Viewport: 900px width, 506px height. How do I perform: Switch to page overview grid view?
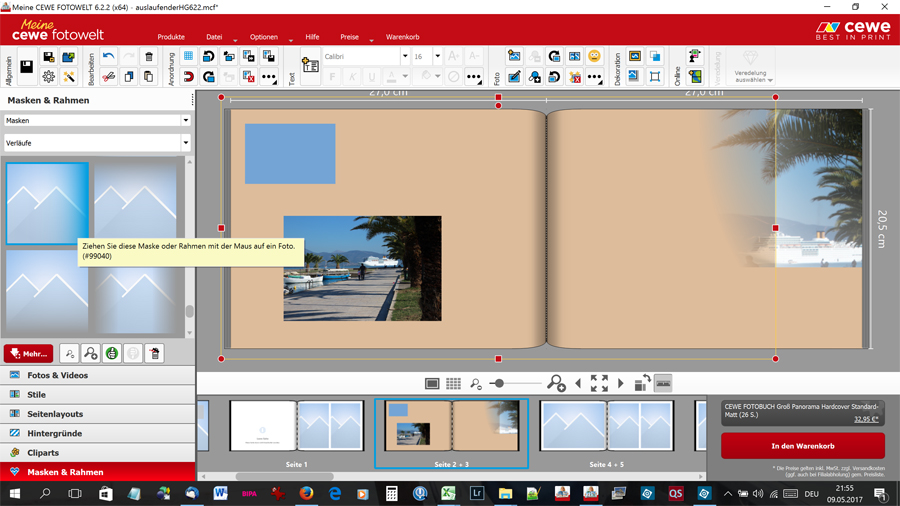pyautogui.click(x=453, y=384)
